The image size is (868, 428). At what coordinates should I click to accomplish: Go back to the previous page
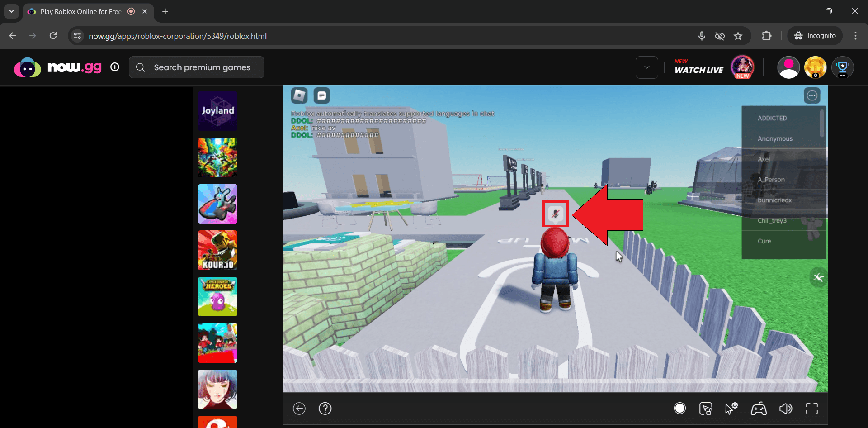(13, 36)
